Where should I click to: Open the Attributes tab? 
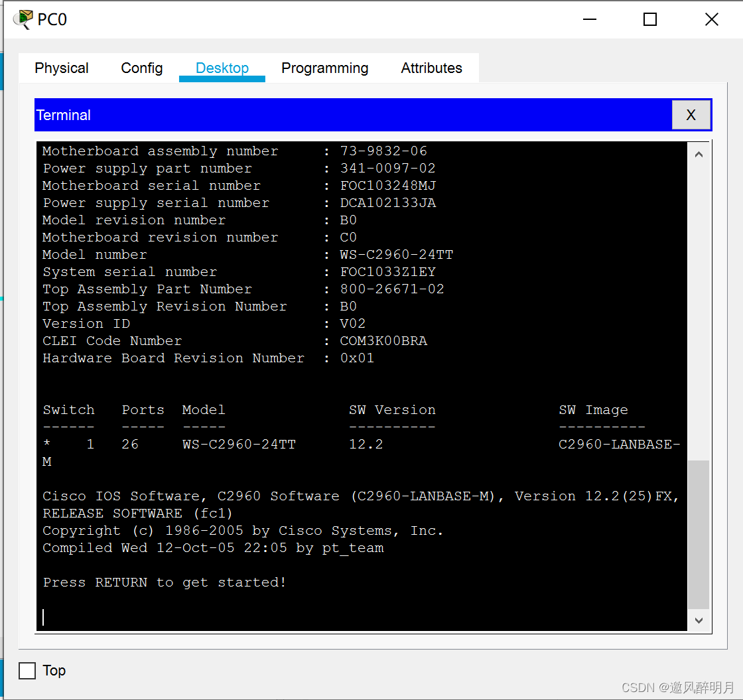coord(431,68)
